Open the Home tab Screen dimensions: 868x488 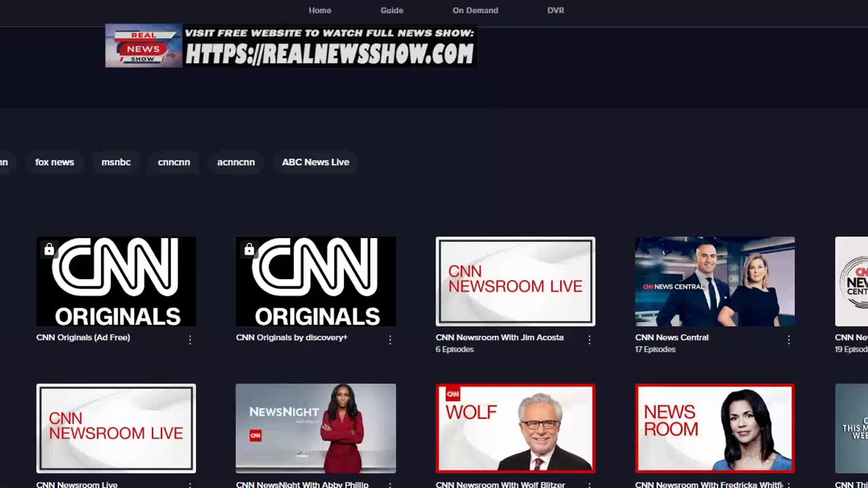[x=320, y=10]
